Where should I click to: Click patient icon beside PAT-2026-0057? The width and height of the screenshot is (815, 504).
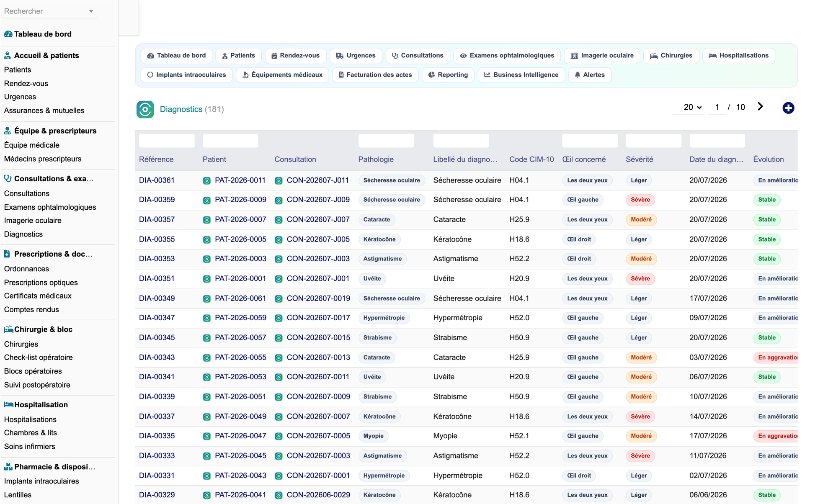[207, 338]
